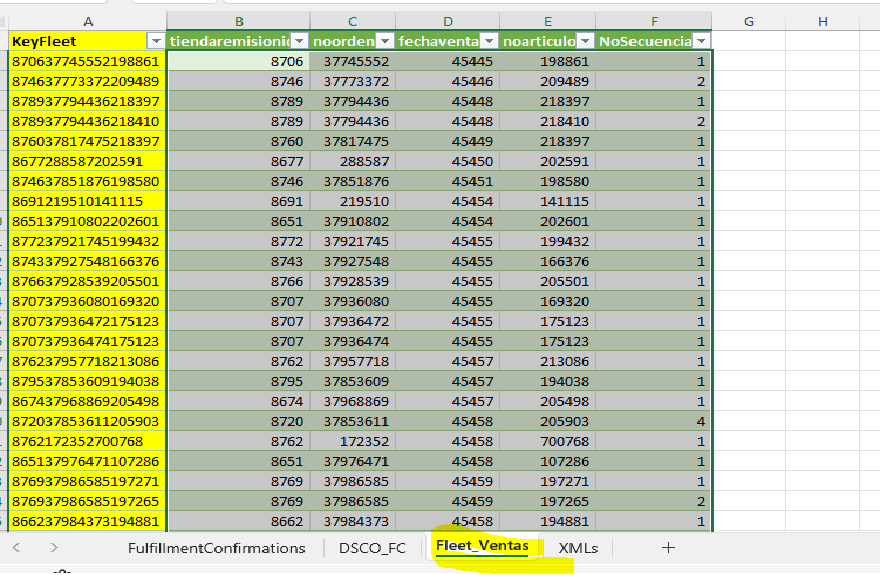Select noorden cell 37984373
The height and width of the screenshot is (575, 881).
(353, 521)
